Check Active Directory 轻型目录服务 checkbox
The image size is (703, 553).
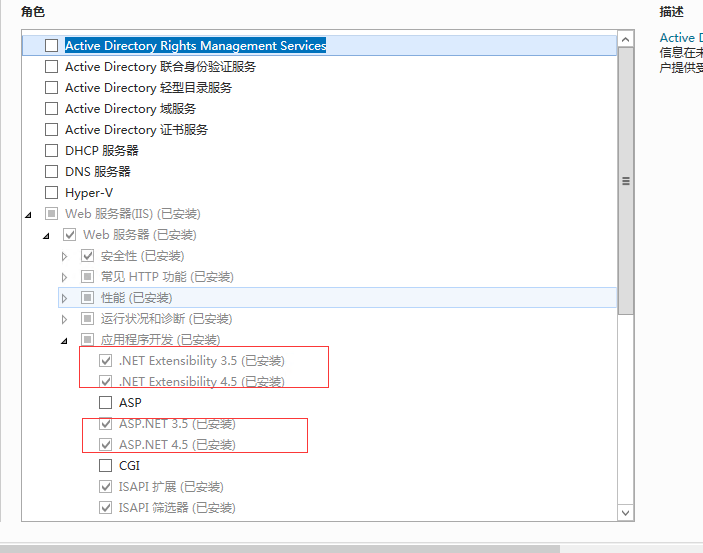[x=52, y=87]
